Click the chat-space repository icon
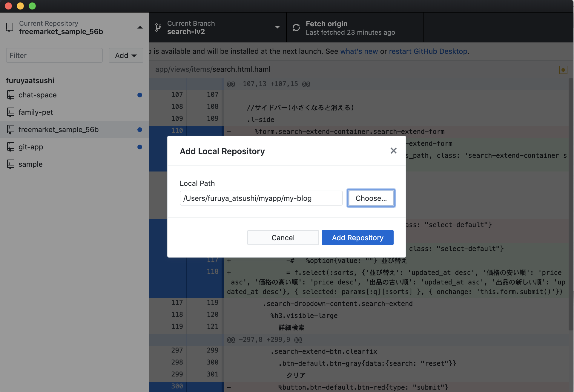This screenshot has height=392, width=574. tap(10, 95)
